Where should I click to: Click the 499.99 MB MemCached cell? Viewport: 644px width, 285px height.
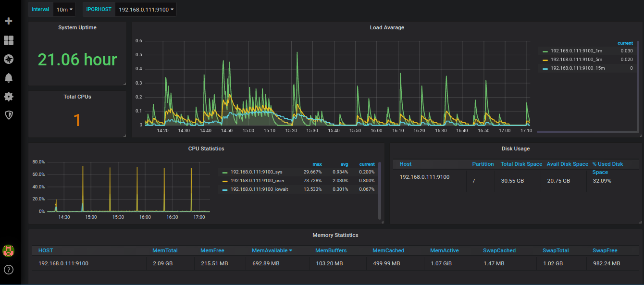point(386,263)
